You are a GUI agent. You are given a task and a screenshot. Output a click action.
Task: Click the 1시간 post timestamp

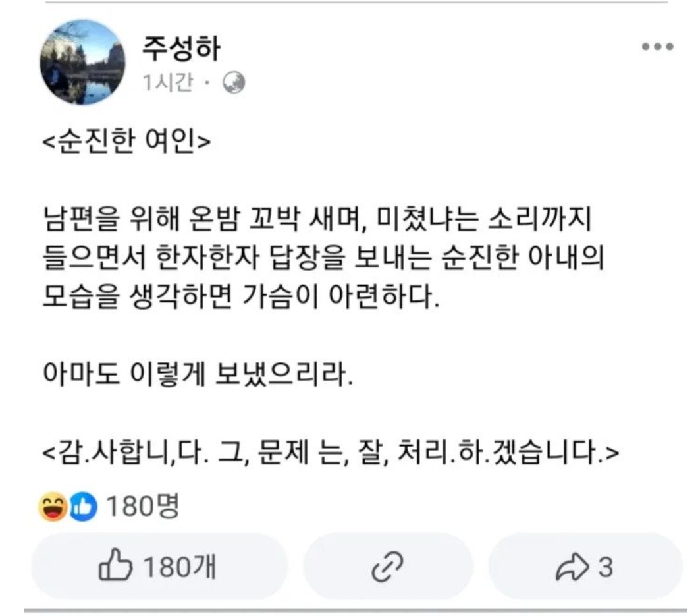coord(168,84)
